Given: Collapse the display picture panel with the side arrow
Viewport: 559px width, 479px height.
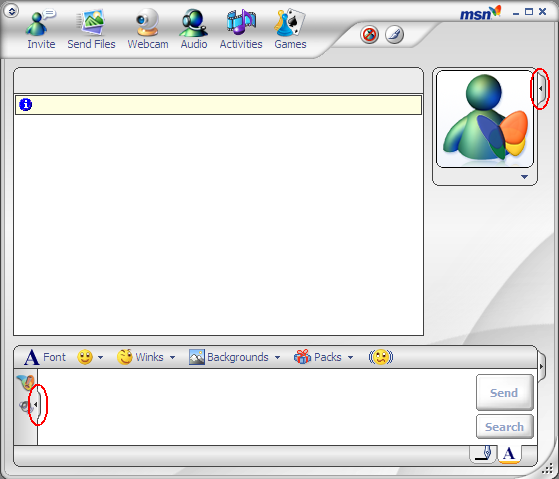Looking at the screenshot, I should (x=541, y=88).
